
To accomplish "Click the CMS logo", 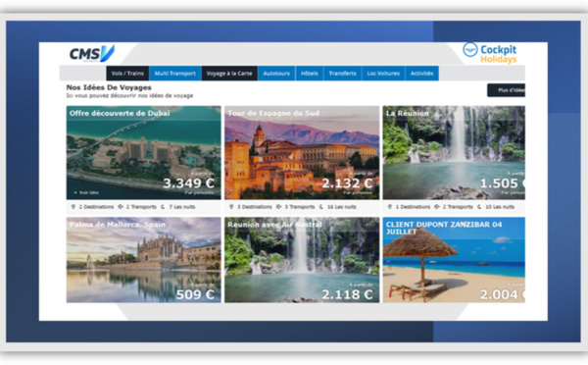I will (x=92, y=54).
